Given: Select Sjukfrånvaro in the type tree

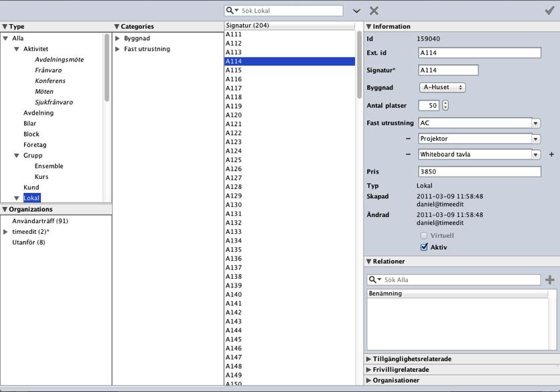Looking at the screenshot, I should (x=54, y=103).
